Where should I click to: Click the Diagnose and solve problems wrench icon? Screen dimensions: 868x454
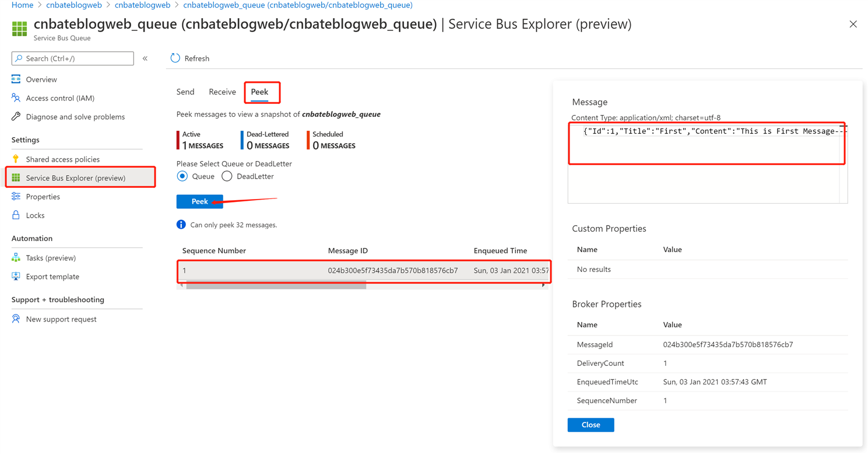[16, 116]
